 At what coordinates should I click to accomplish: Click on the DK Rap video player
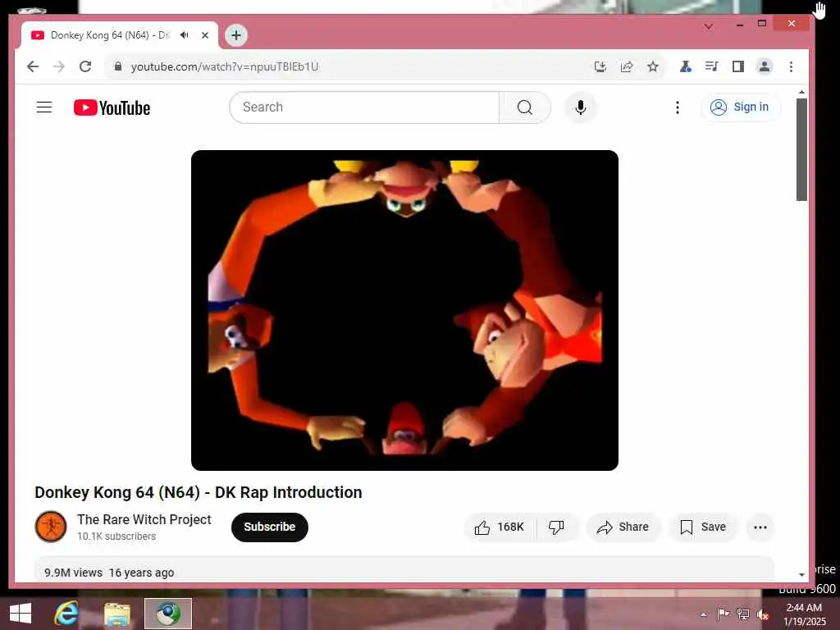tap(404, 310)
